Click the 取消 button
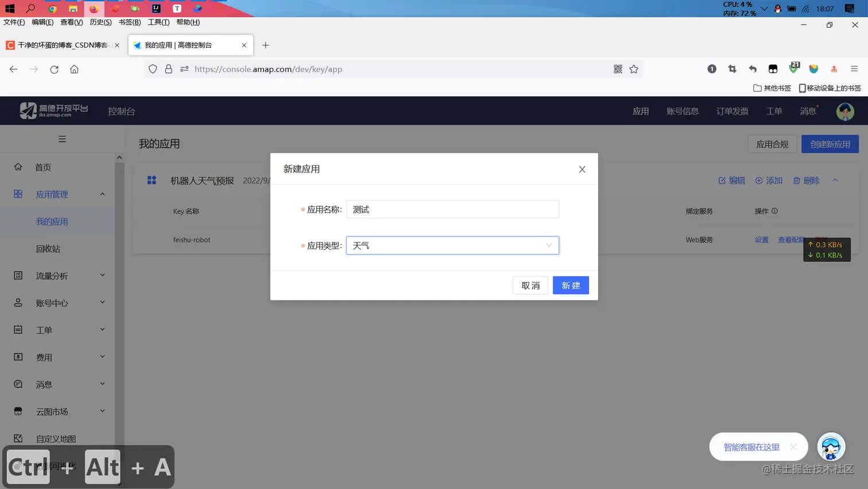 pos(530,285)
